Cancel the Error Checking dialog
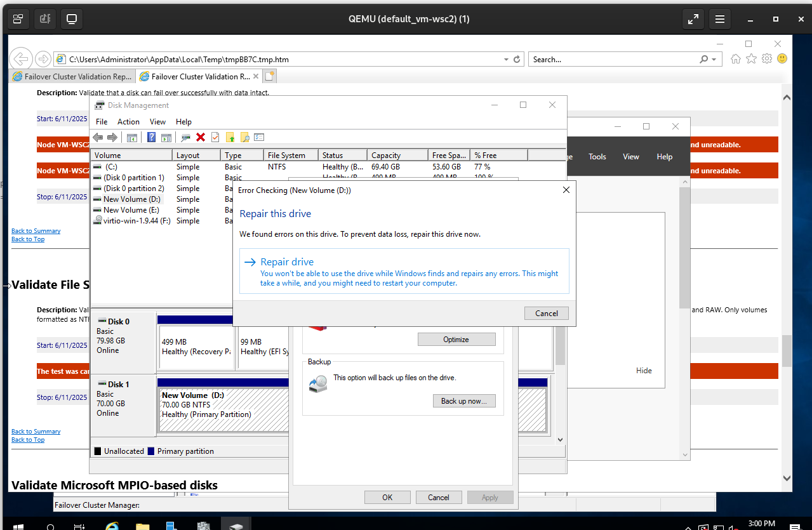Screen dimensions: 812x530 pos(546,313)
